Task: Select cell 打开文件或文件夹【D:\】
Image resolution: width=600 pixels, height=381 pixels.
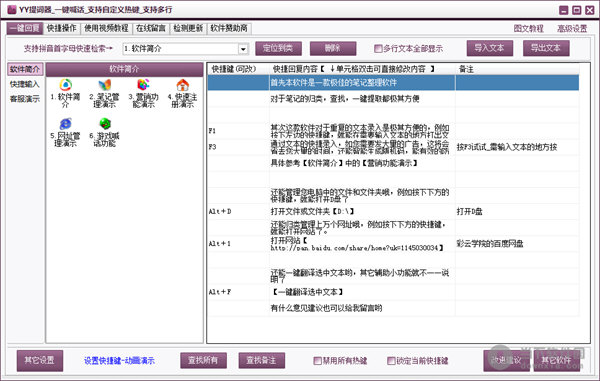Action: pyautogui.click(x=362, y=211)
